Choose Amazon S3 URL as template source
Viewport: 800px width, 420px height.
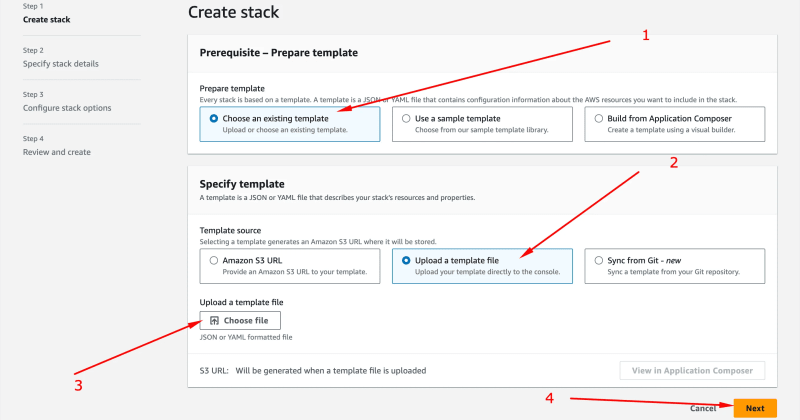(214, 260)
